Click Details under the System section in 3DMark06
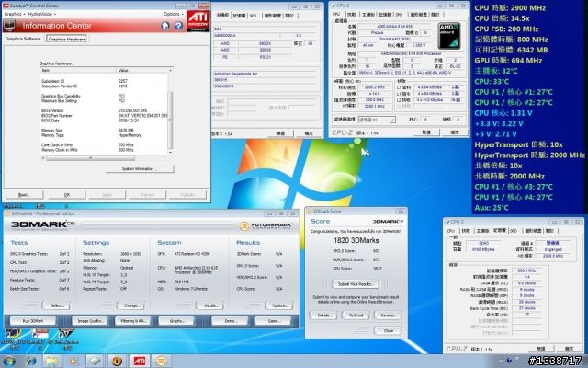This screenshot has height=368, width=588. point(210,305)
